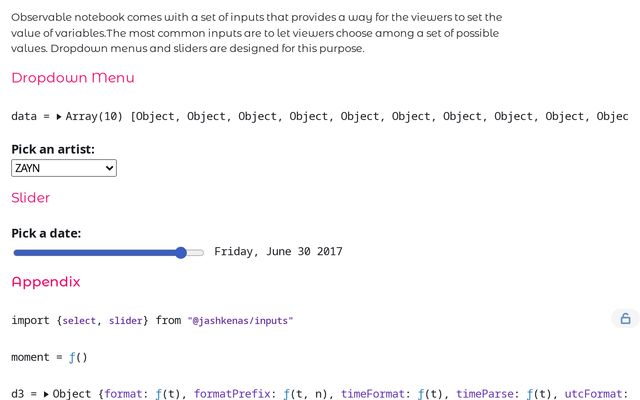Click the "Dropdown Menu" section heading
The image size is (640, 400).
pyautogui.click(x=73, y=78)
